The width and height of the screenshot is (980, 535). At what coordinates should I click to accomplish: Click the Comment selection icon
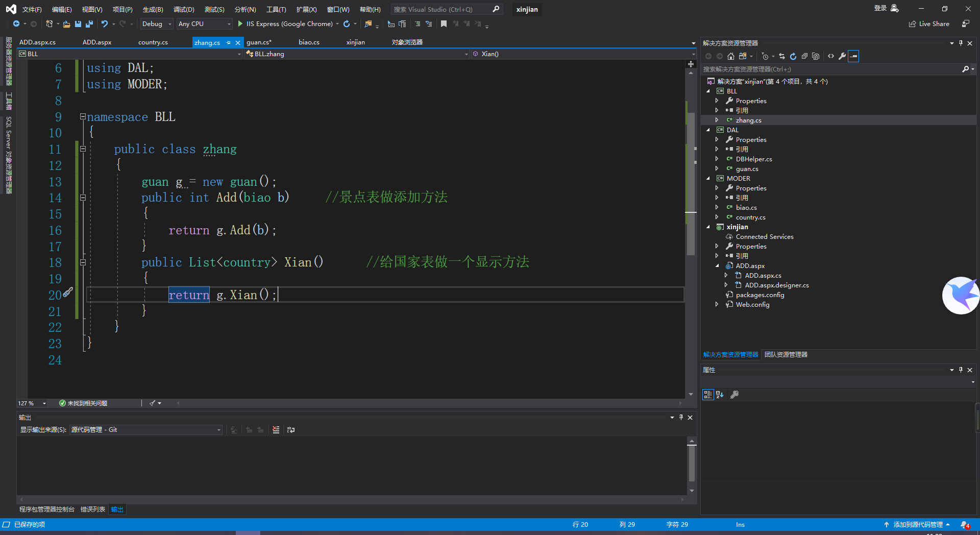click(x=418, y=24)
